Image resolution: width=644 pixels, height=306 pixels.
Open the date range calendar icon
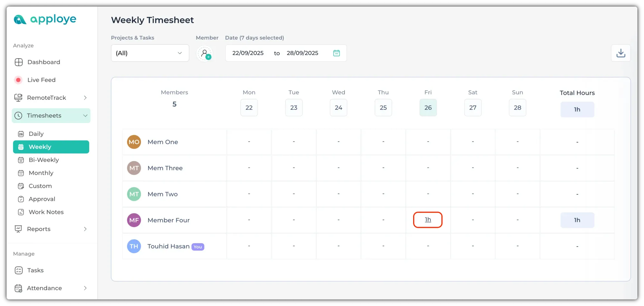click(336, 53)
